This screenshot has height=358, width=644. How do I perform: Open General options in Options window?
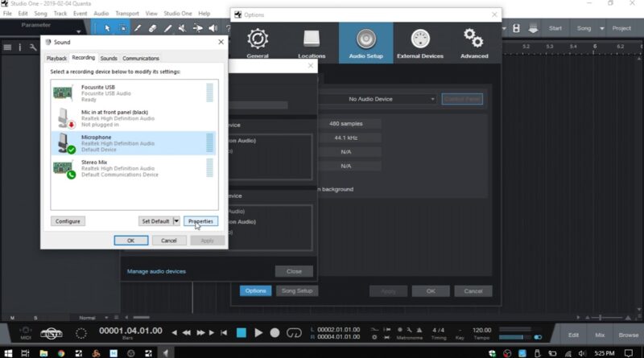click(258, 43)
